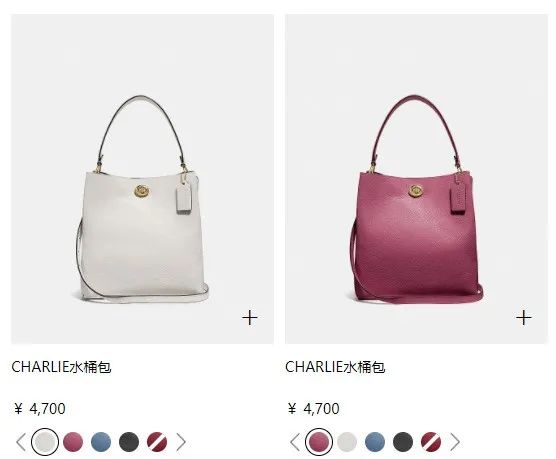Pick red striped swatch under the left bag

[x=157, y=442]
